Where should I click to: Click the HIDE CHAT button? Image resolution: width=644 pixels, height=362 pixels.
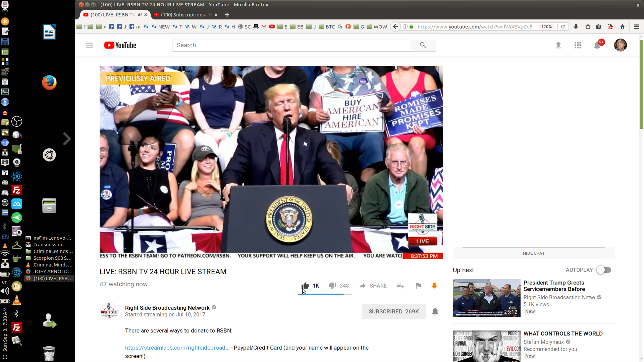533,253
